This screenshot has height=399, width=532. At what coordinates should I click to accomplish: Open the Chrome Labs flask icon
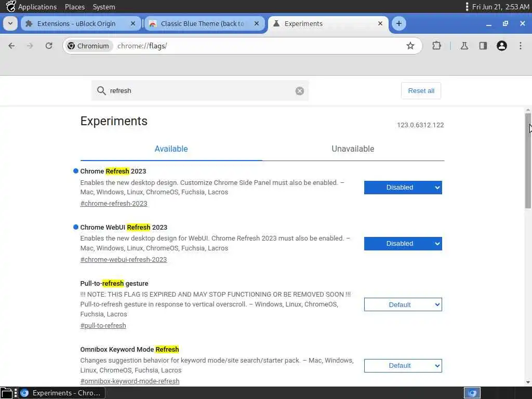pos(464,46)
